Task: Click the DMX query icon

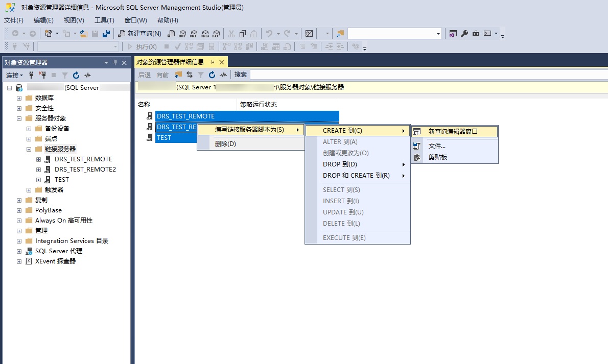Action: [194, 34]
